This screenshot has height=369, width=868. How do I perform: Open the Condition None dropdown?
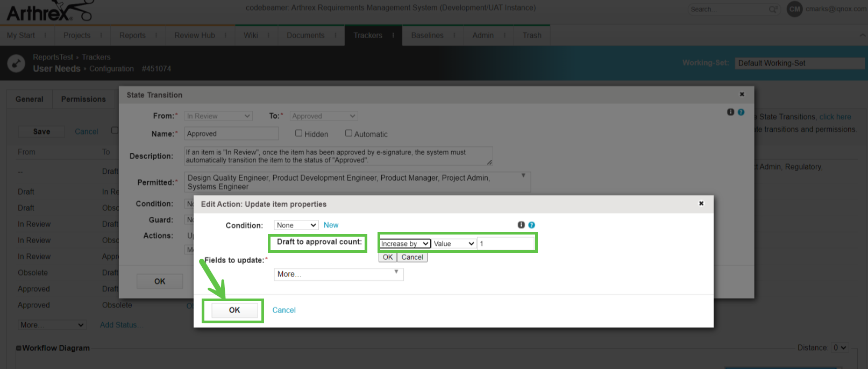point(296,225)
